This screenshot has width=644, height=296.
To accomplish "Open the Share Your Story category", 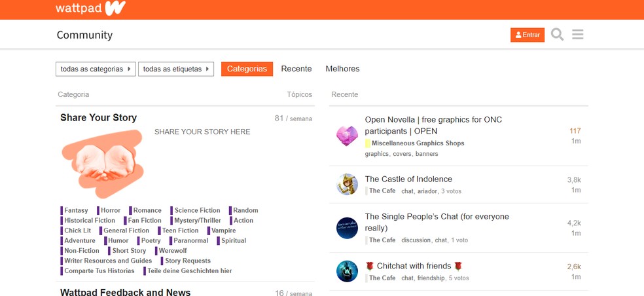I will [x=99, y=118].
